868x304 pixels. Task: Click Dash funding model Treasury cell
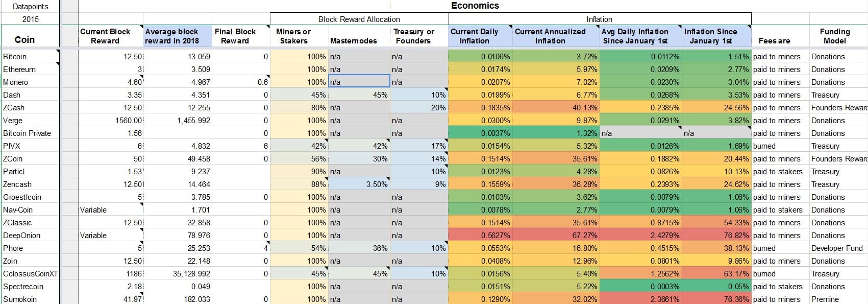(838, 95)
